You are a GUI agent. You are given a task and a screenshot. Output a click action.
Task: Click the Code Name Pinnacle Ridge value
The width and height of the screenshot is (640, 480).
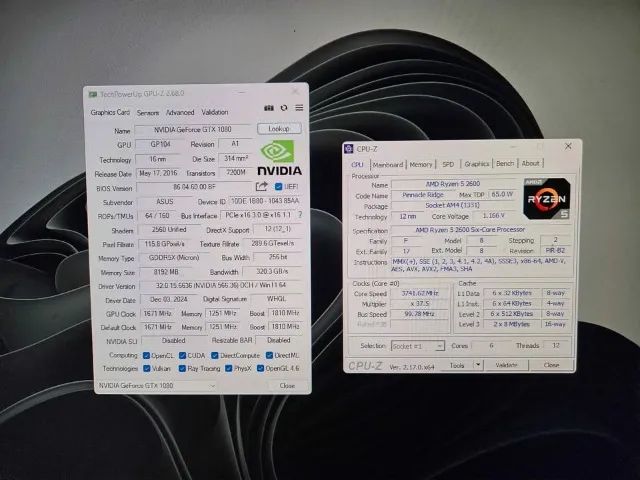tap(422, 195)
